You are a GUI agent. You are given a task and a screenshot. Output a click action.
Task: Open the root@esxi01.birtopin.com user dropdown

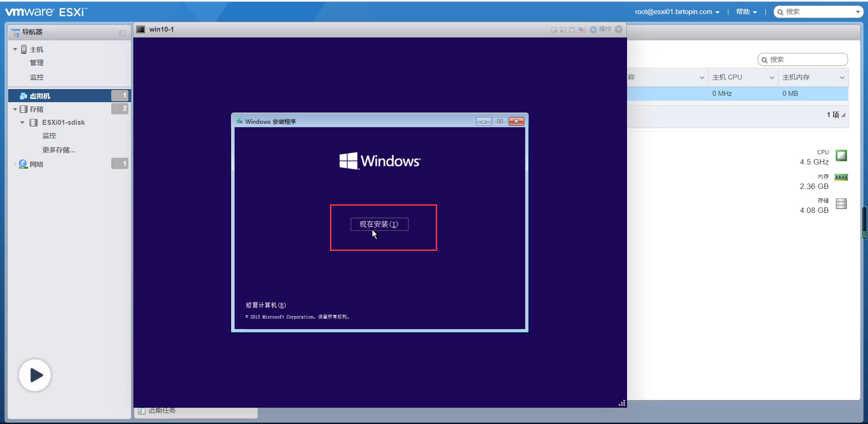click(677, 12)
